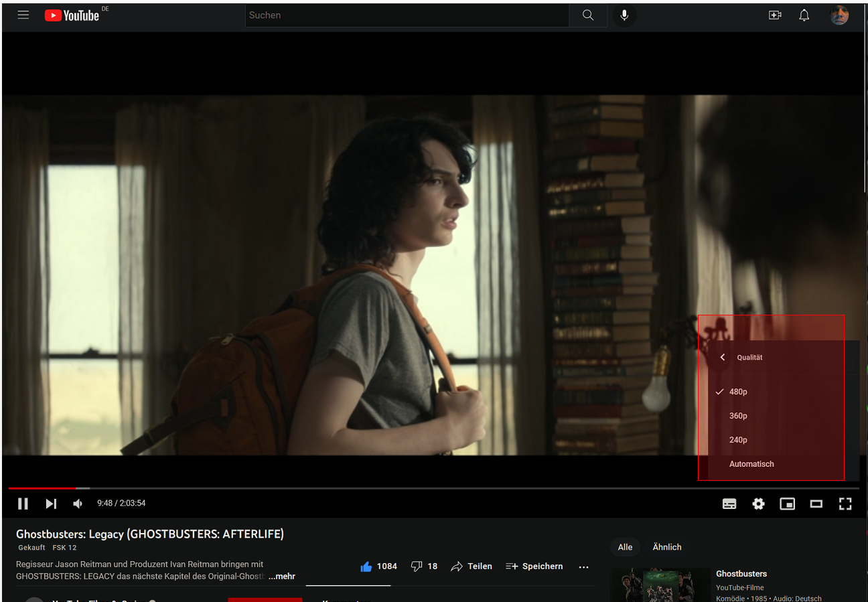Toggle theater mode view
Screen dimensions: 868x602
click(816, 504)
